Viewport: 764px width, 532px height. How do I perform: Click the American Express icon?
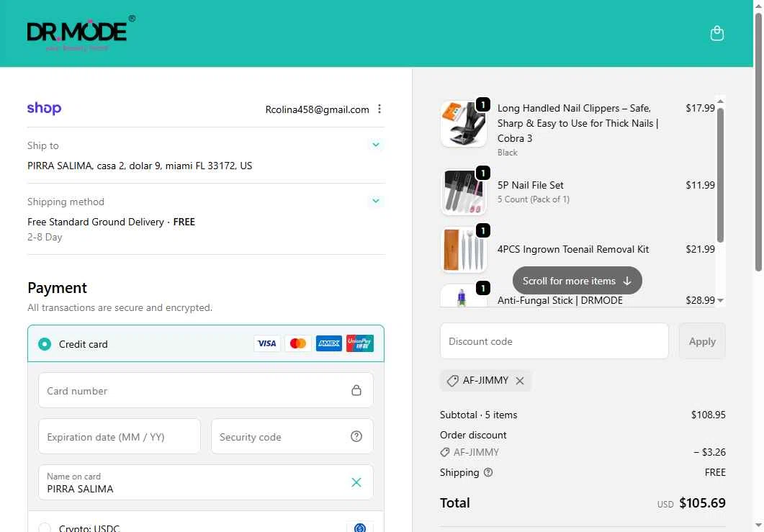[x=329, y=343]
